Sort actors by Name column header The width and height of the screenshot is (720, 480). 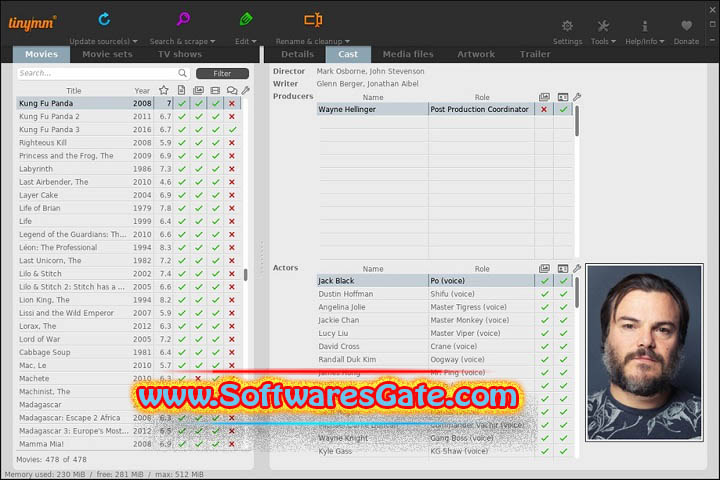373,269
